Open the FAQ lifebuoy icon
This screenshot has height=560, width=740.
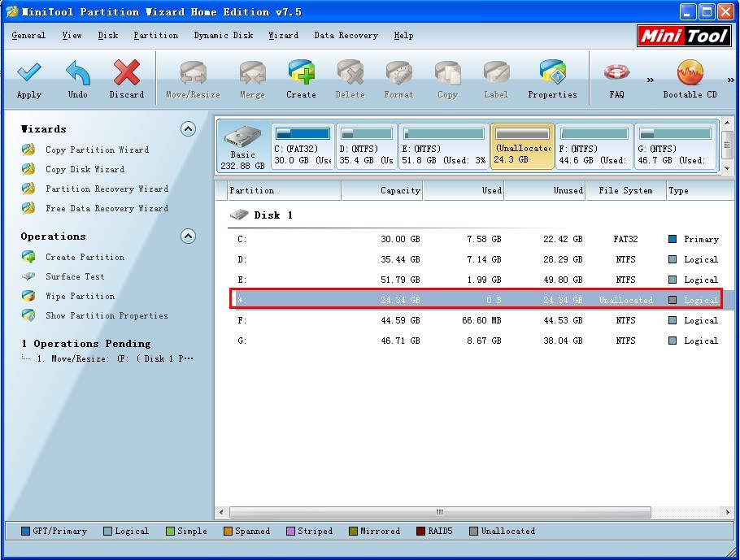[x=616, y=72]
